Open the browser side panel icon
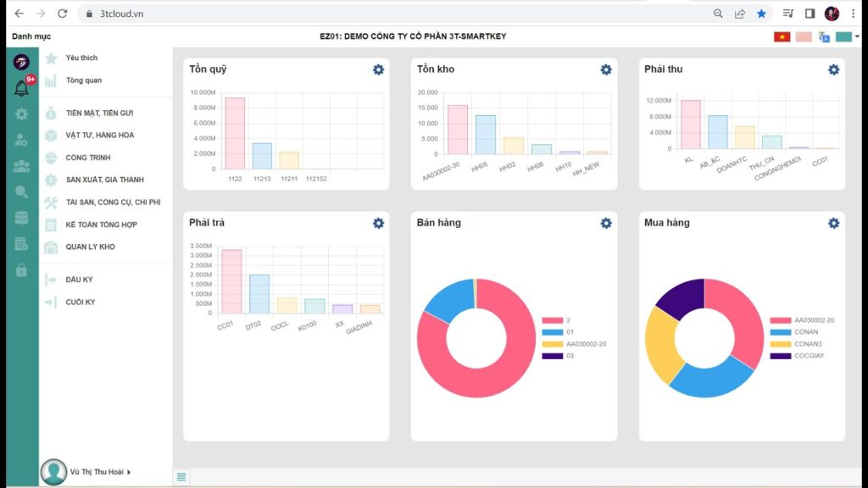Viewport: 868px width, 488px height. (x=810, y=14)
